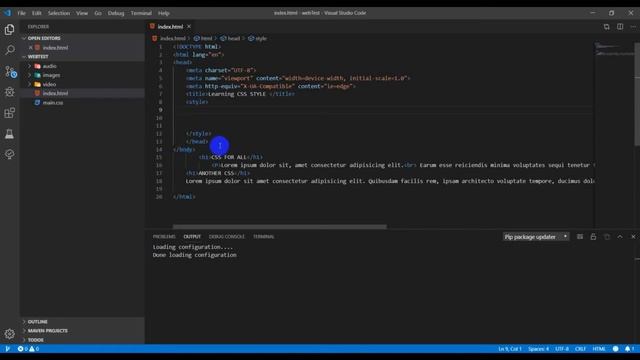Open the Terminal menu
Screen dimensions: 640x360
click(x=141, y=13)
